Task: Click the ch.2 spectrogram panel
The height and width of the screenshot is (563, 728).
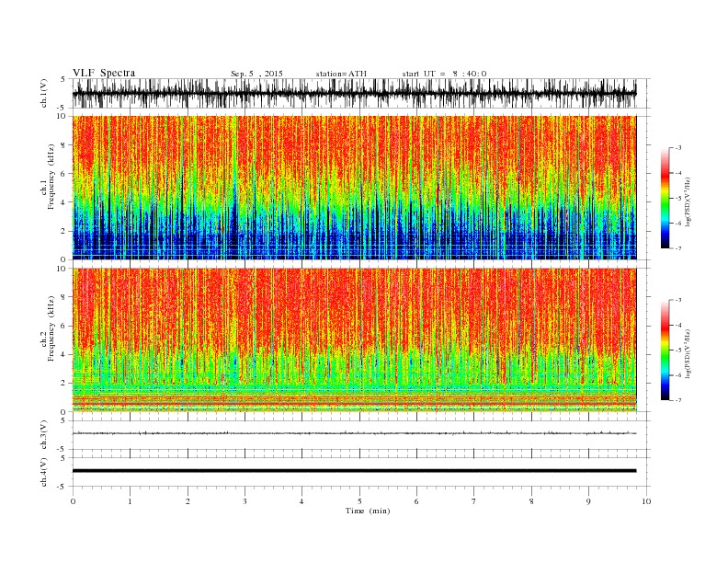Action: (354, 339)
